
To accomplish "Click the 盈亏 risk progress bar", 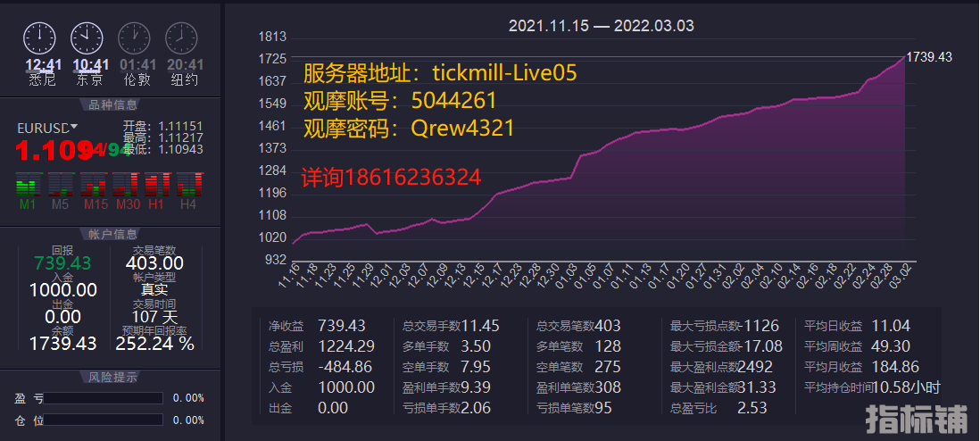I will 104,398.
